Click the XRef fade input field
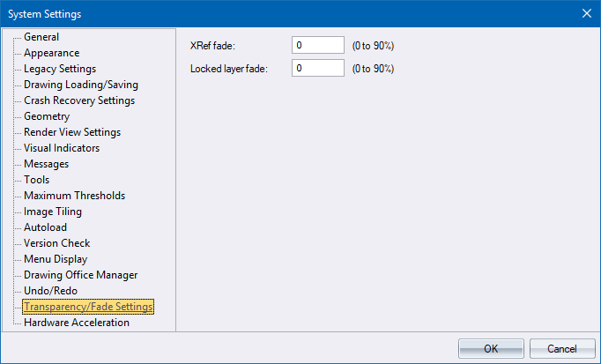Viewport: 601px width, 364px height. point(318,45)
